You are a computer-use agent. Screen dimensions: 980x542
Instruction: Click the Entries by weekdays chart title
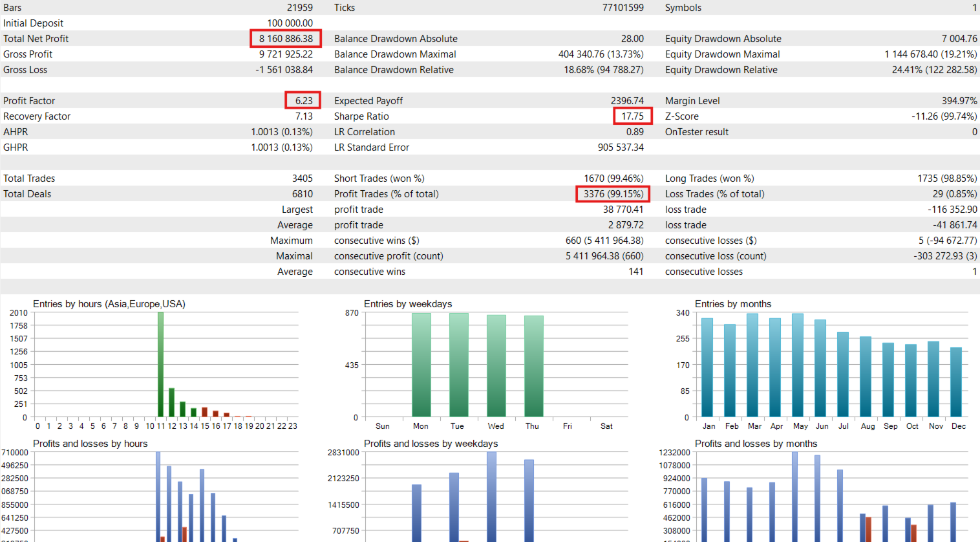[x=408, y=304]
